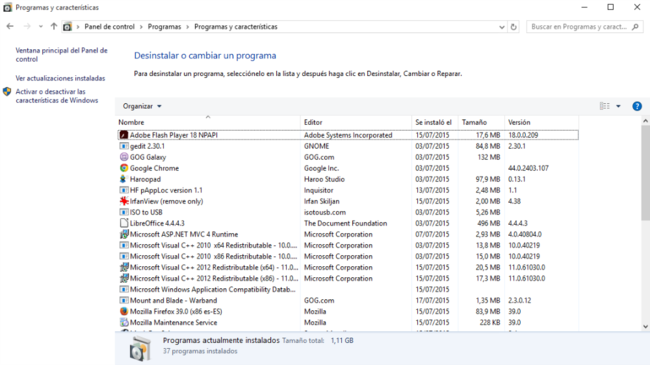Click the Adobe Flash Player program icon
The height and width of the screenshot is (365, 650).
124,135
